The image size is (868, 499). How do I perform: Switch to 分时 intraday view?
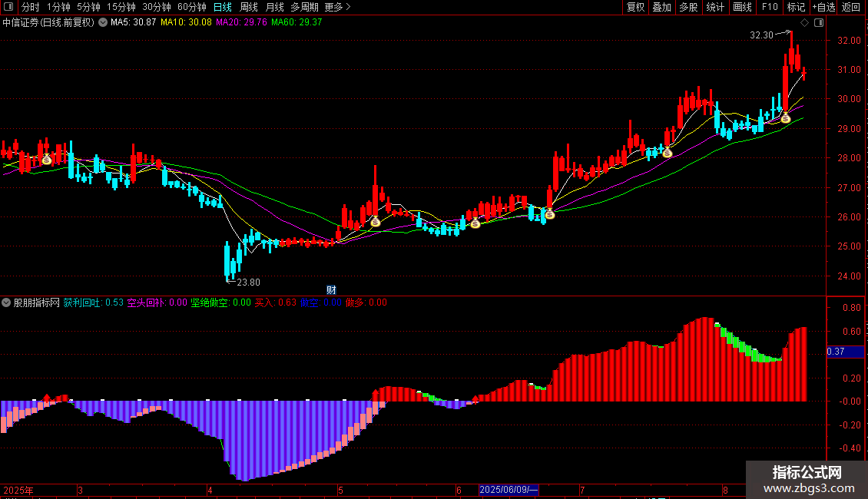pyautogui.click(x=31, y=7)
